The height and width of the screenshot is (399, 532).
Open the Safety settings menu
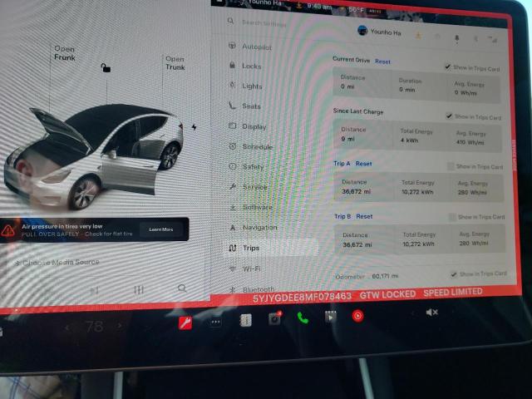pyautogui.click(x=247, y=166)
